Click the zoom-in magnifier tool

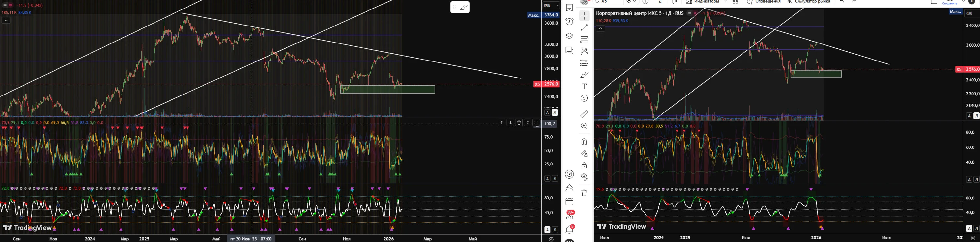tap(584, 126)
